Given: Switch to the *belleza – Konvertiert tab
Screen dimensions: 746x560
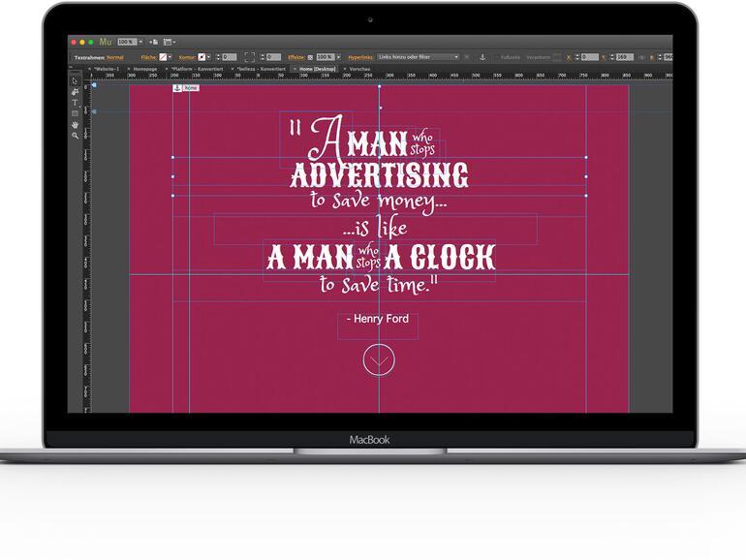Looking at the screenshot, I should coord(262,69).
